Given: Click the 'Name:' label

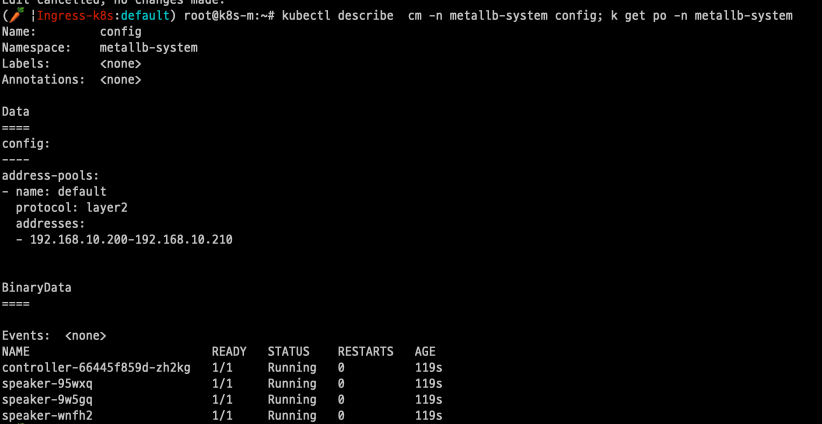Looking at the screenshot, I should tap(19, 32).
